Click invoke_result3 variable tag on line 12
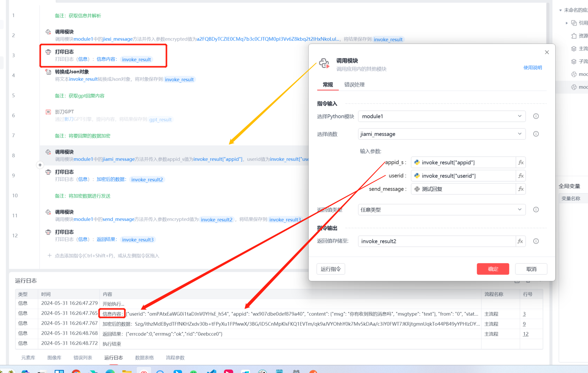 [x=138, y=240]
